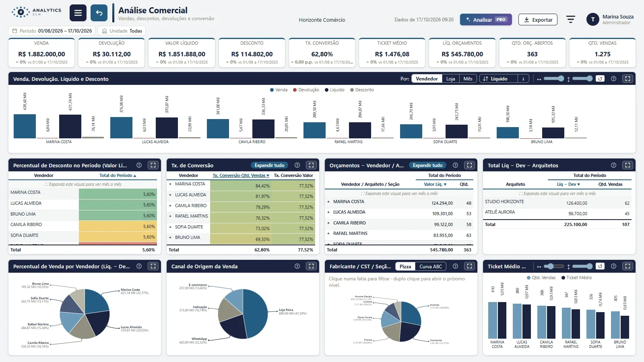Viewport: 644px width, 362px height.
Task: Open the Unidade Todas filter
Action: point(122,31)
